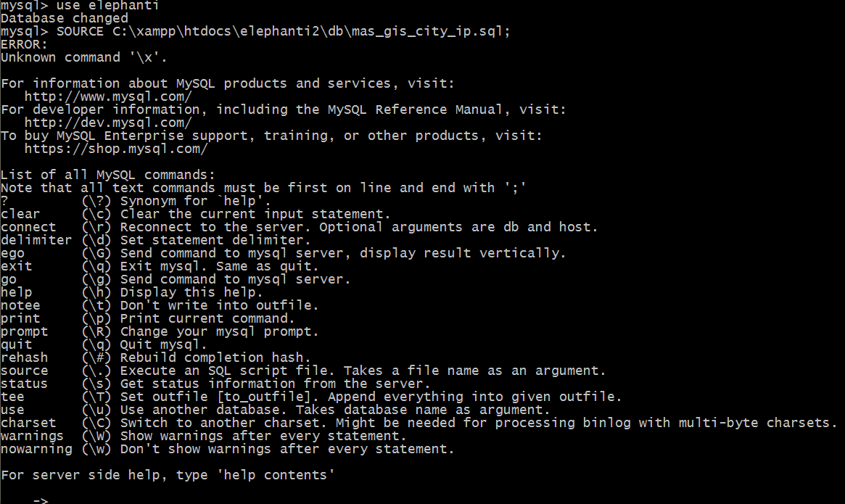Click the 'delimiter' command entry
This screenshot has height=504, width=845.
(36, 240)
